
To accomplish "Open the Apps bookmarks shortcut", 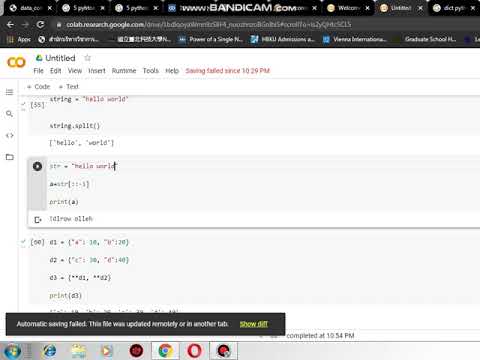I will pyautogui.click(x=19, y=39).
